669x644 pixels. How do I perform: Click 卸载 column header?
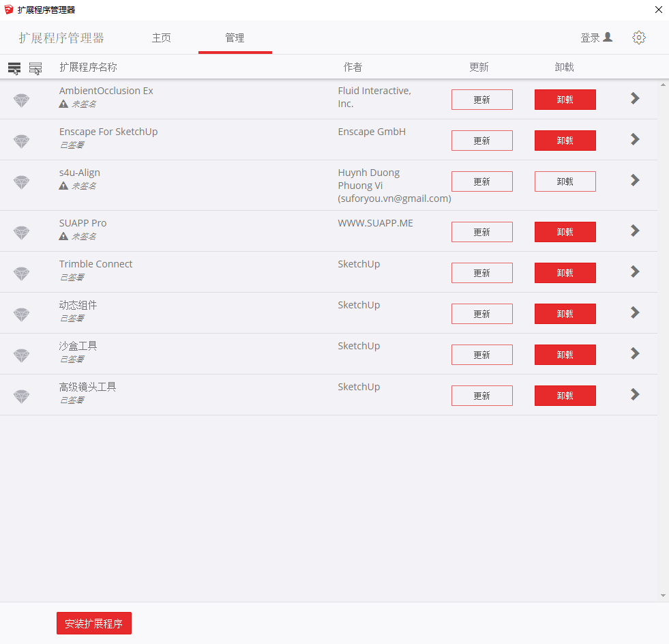[x=564, y=67]
